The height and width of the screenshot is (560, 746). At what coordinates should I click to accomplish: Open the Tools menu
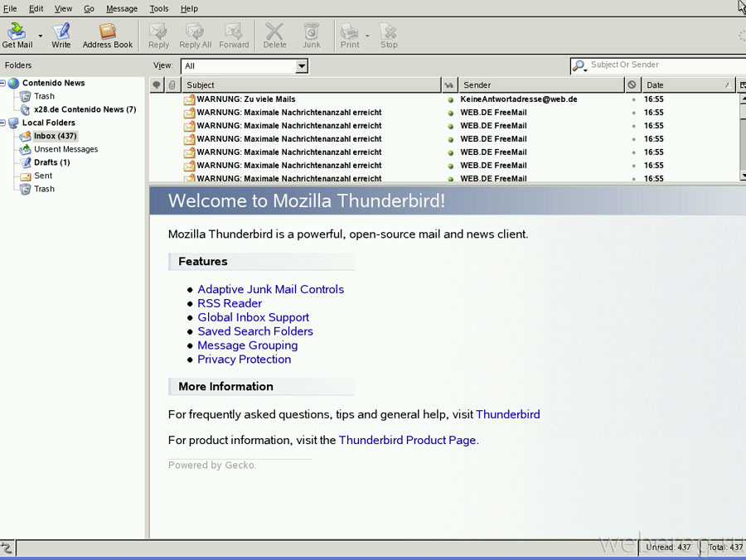[159, 8]
